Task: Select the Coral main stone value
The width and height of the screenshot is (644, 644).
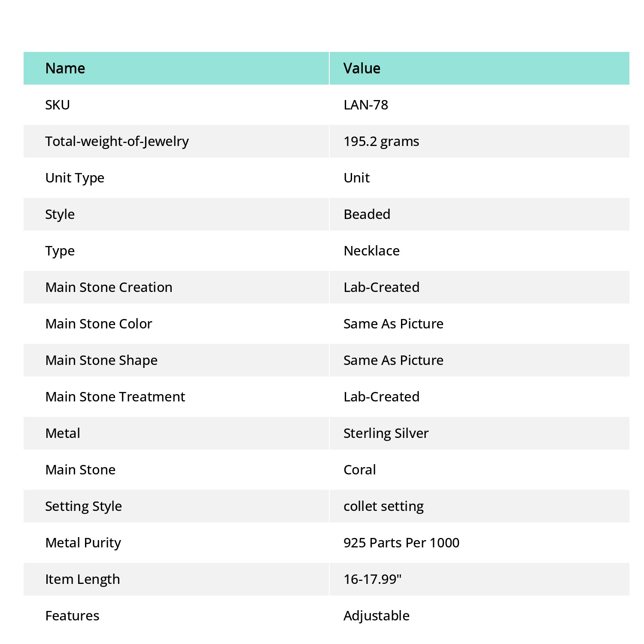Action: (360, 470)
